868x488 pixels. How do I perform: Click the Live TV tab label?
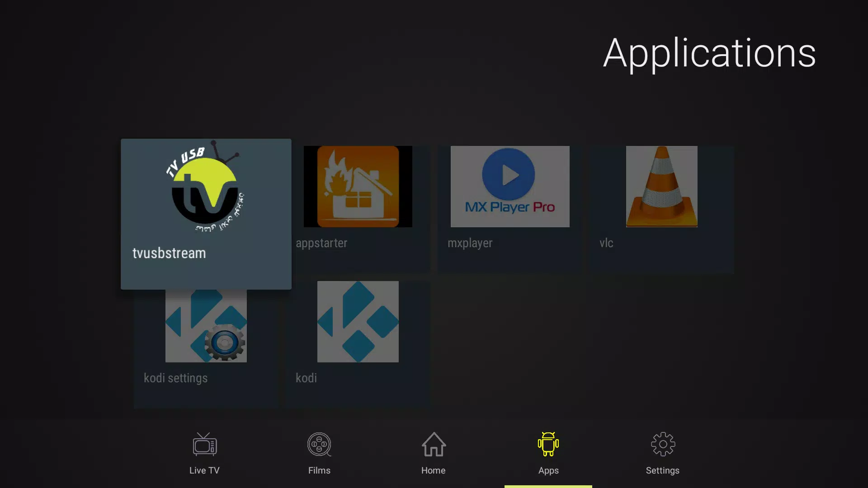point(204,470)
